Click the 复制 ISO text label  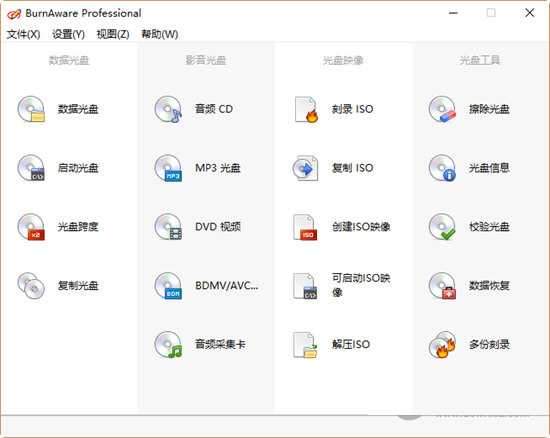coord(353,168)
